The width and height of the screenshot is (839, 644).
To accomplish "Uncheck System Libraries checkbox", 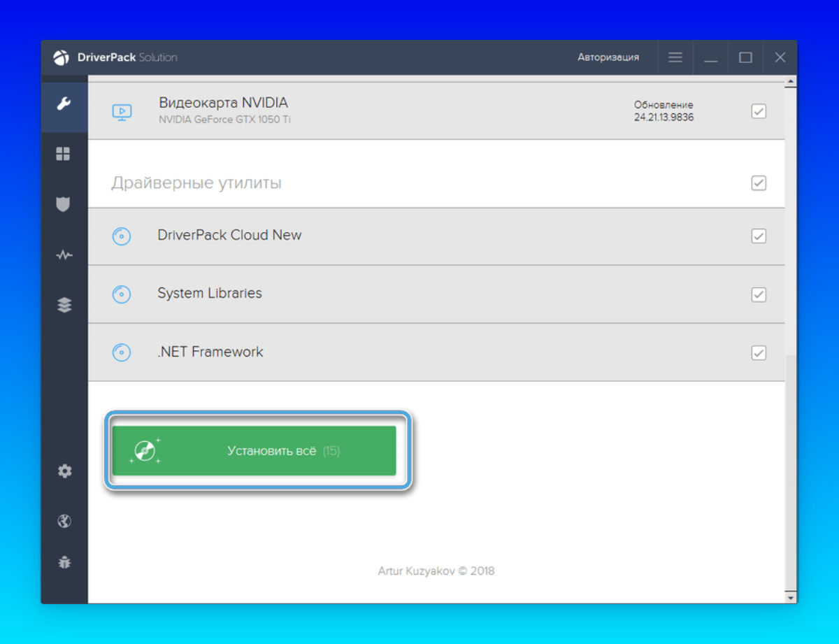I will coord(759,294).
